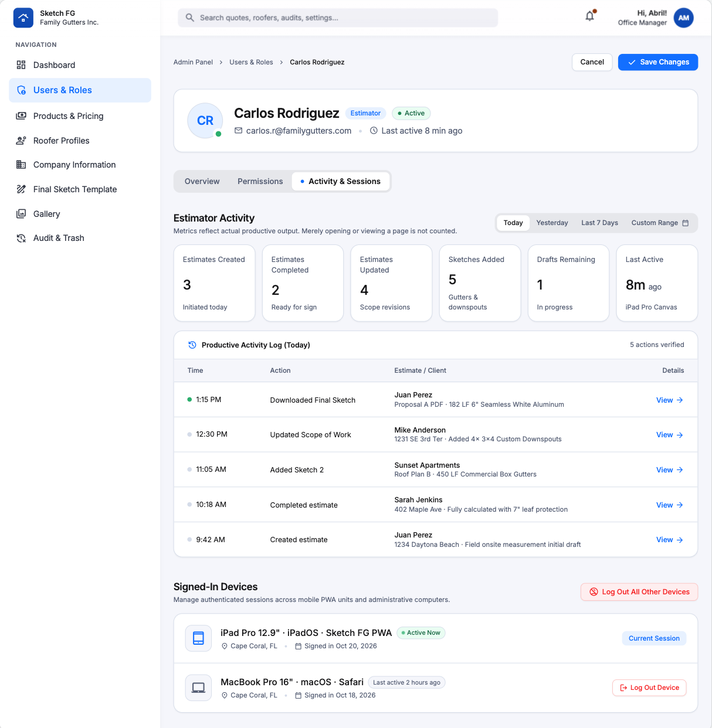Click the notification bell icon

(590, 16)
